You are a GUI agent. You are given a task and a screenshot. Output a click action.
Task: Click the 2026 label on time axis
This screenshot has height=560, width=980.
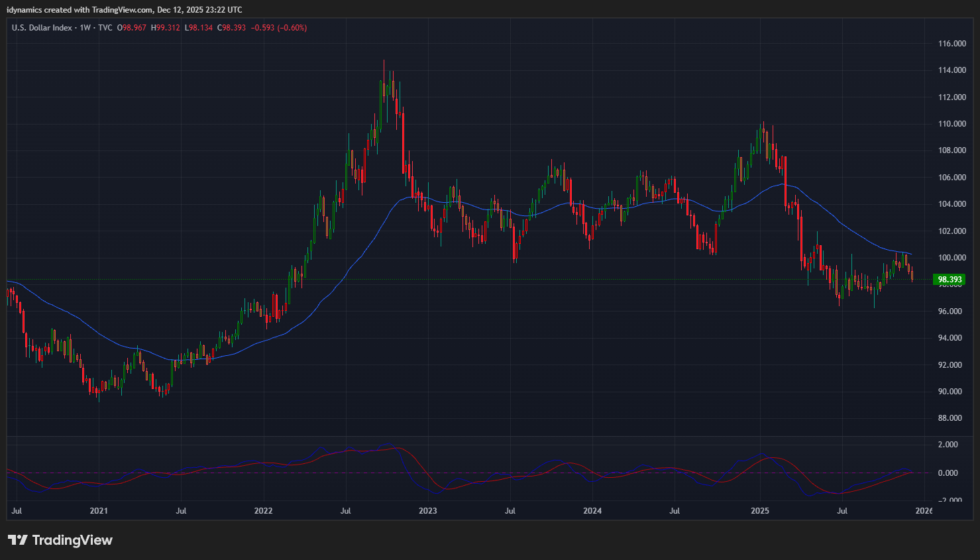point(924,511)
